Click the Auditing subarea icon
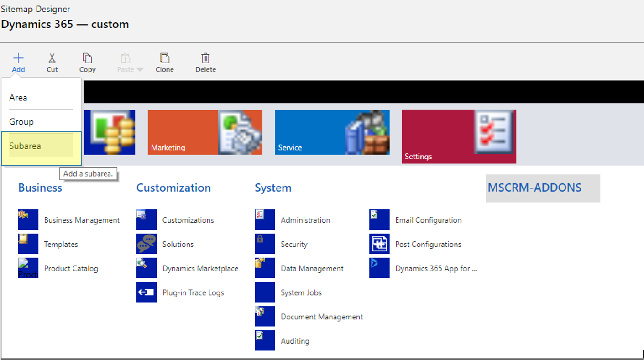This screenshot has width=644, height=360. coord(265,340)
